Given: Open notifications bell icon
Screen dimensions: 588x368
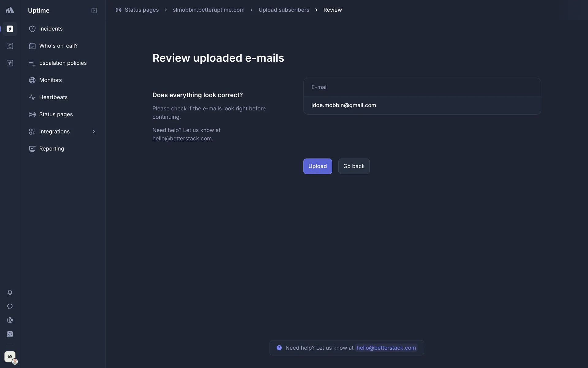Looking at the screenshot, I should [x=10, y=292].
